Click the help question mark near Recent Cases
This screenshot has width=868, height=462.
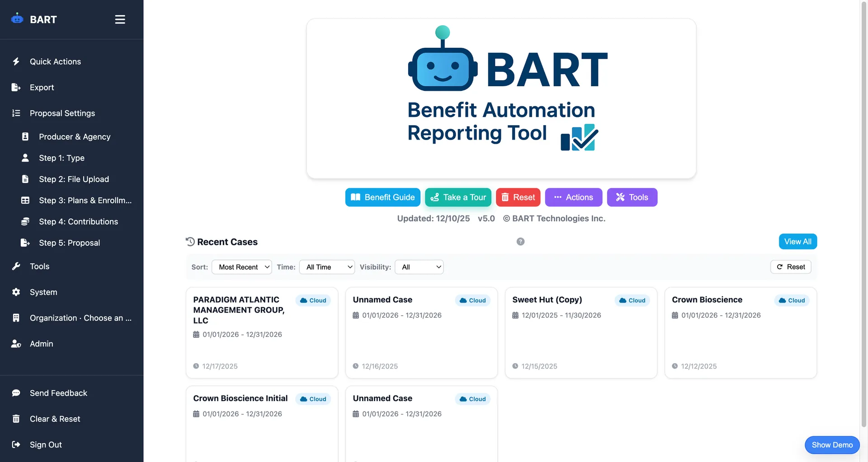click(520, 242)
